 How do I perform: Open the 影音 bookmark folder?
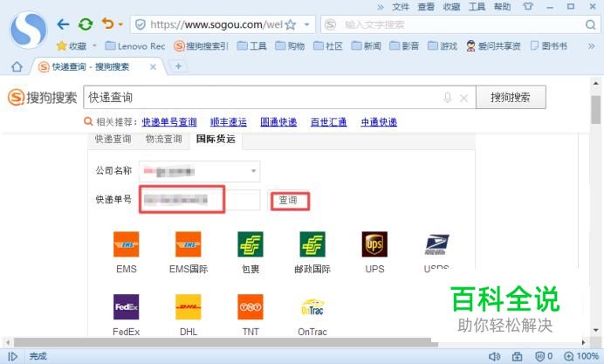pos(404,46)
